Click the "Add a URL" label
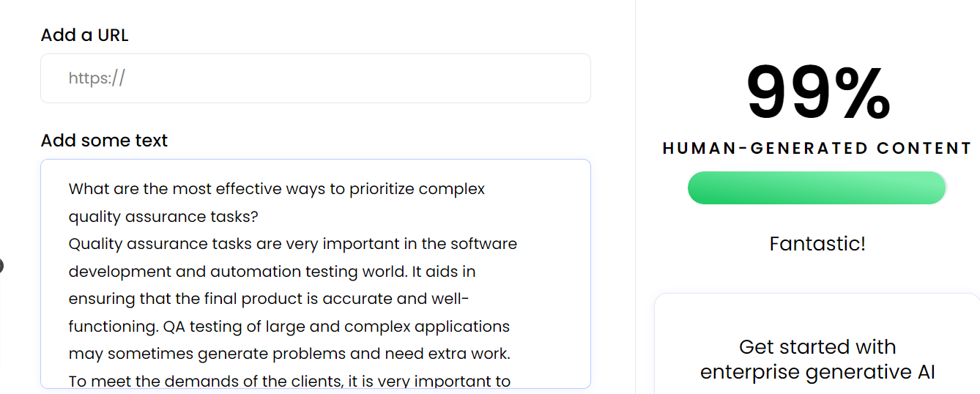980x394 pixels. (x=84, y=35)
